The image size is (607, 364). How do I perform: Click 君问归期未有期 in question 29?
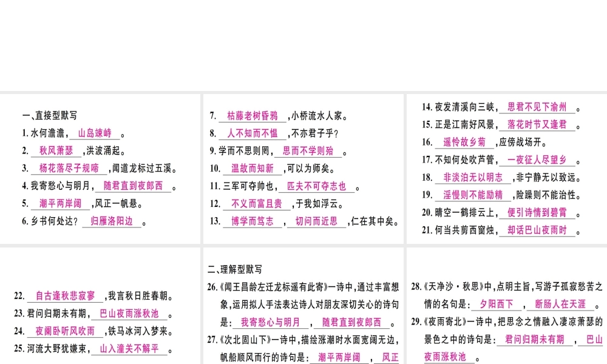[535, 339]
